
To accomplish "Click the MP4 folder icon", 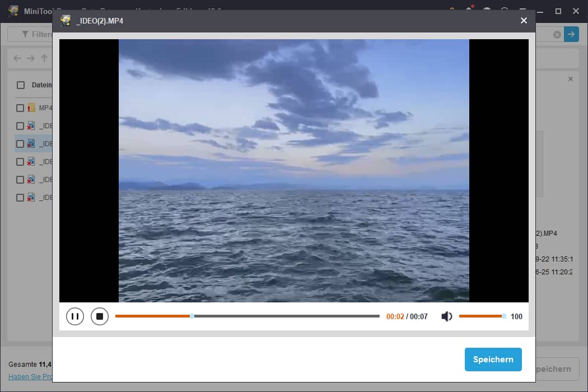I will [x=31, y=108].
